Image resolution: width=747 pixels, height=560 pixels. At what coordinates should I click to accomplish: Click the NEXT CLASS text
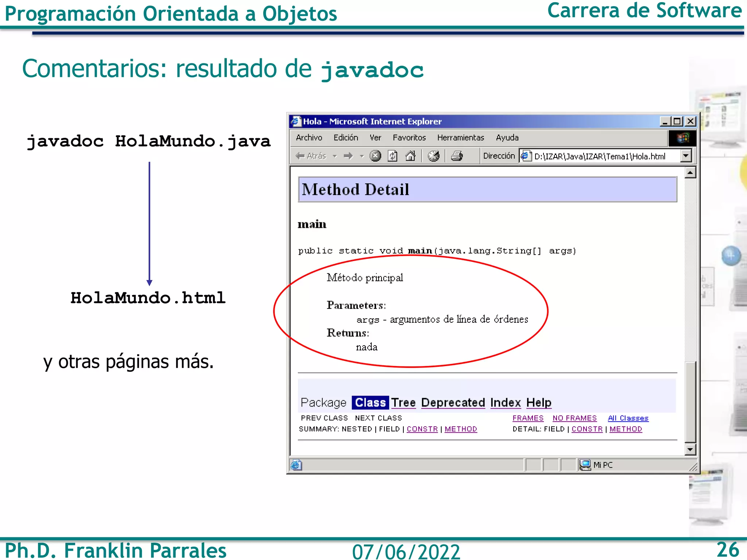tap(378, 418)
